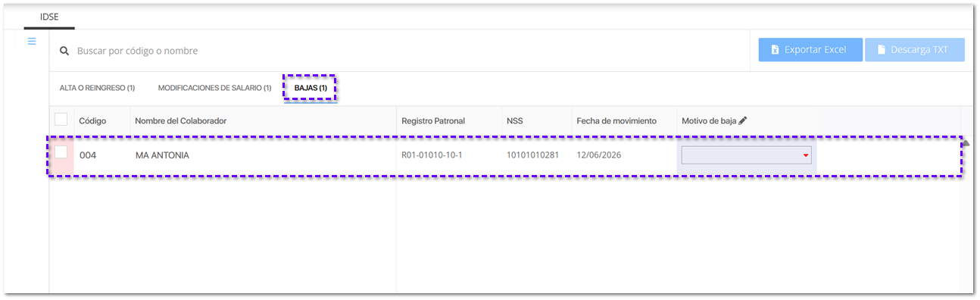
Task: Click the Código column header
Action: point(92,120)
